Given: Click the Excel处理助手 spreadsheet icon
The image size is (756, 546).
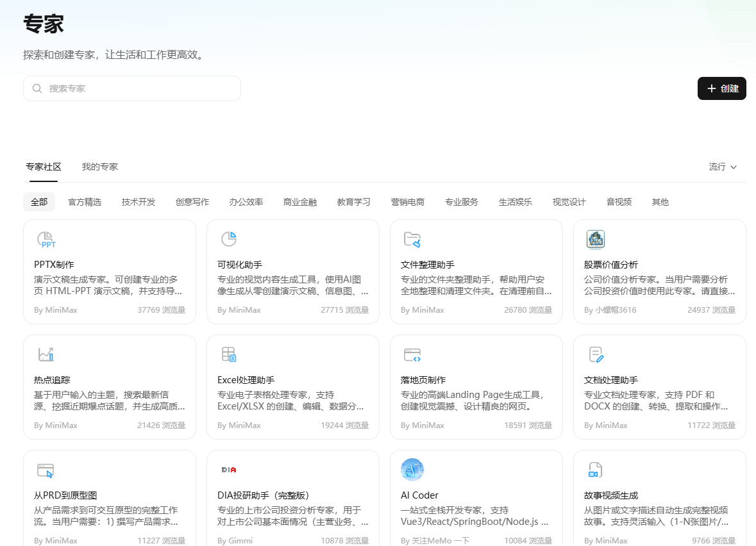Looking at the screenshot, I should click(228, 353).
